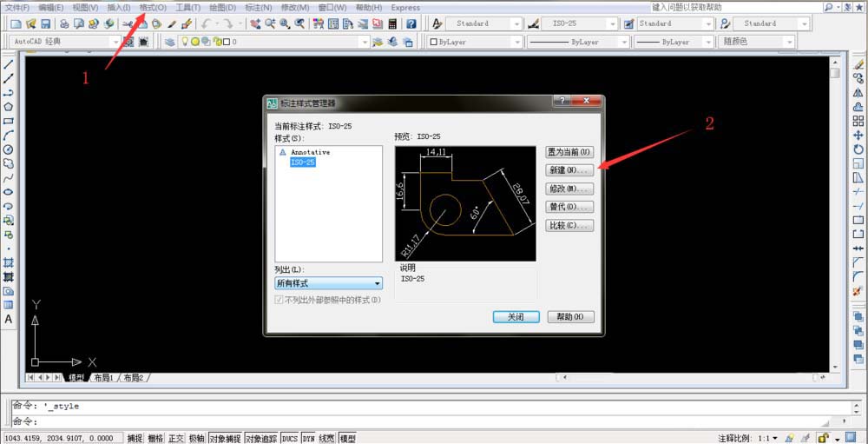Click the Plot printer icon
The image size is (868, 444).
tap(64, 23)
